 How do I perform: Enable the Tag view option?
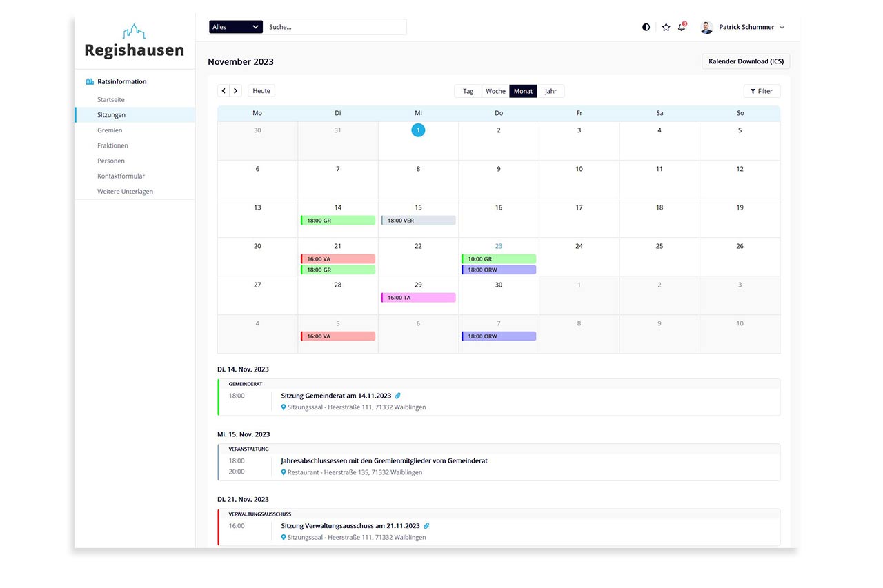click(x=468, y=90)
